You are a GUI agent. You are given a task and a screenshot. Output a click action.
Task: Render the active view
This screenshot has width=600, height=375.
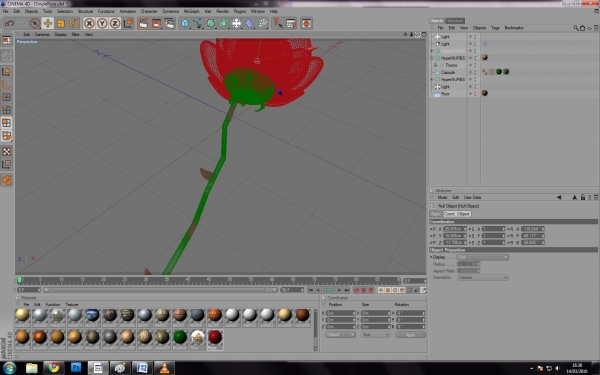click(143, 23)
